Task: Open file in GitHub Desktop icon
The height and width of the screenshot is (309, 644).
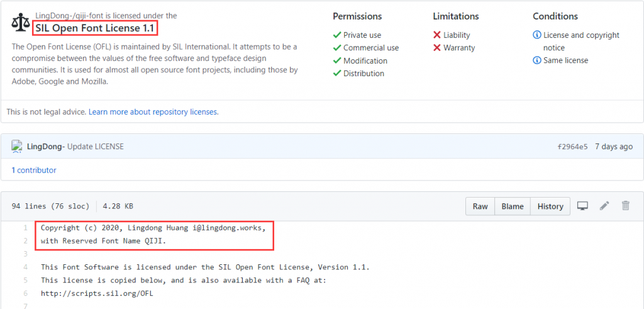Action: [x=583, y=206]
